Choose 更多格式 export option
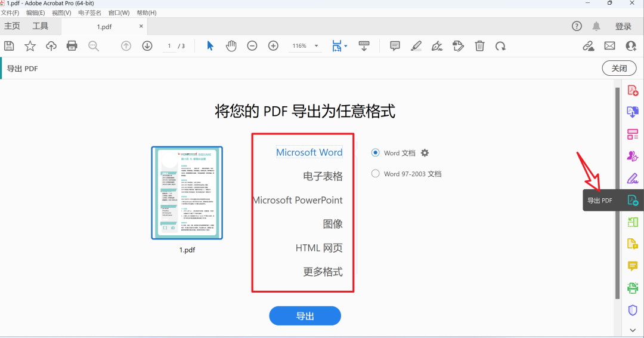 coord(323,272)
